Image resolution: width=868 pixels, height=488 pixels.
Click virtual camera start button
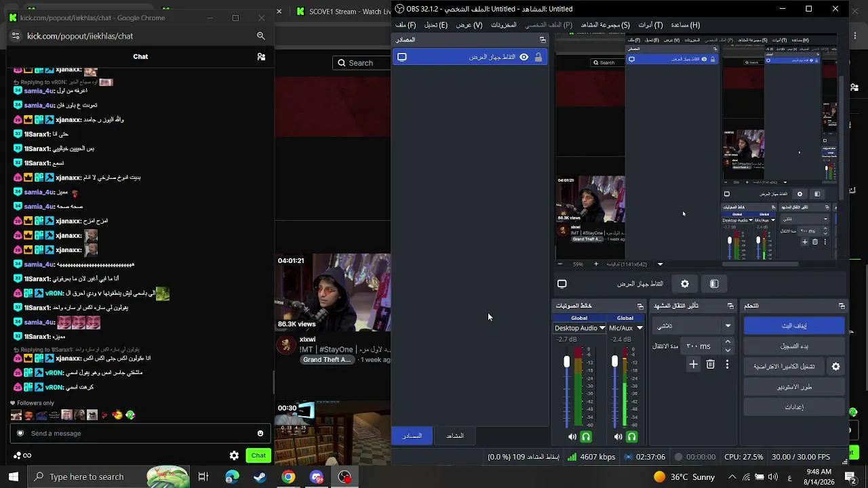pyautogui.click(x=785, y=367)
